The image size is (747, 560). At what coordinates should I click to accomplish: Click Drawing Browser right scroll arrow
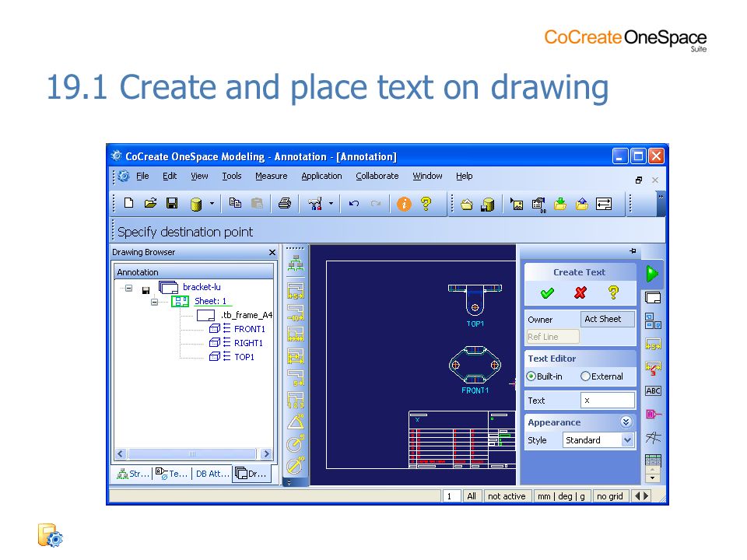coord(266,453)
